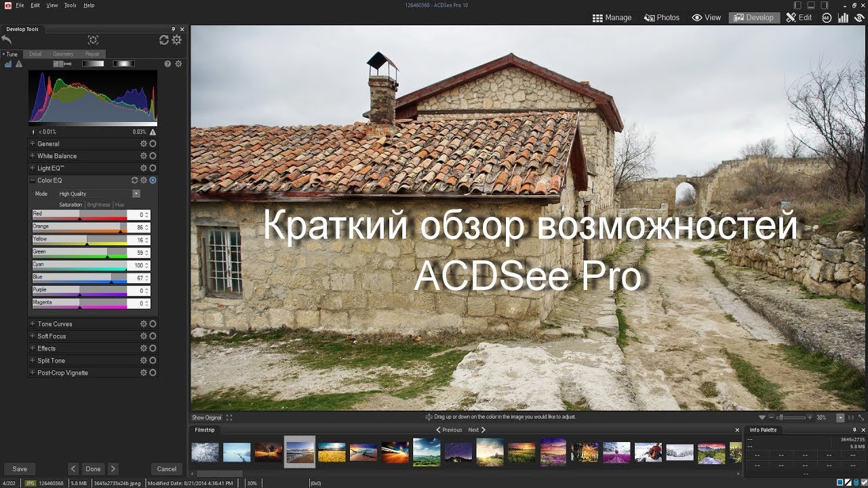Disable the Color EQ enable circle

coord(153,180)
